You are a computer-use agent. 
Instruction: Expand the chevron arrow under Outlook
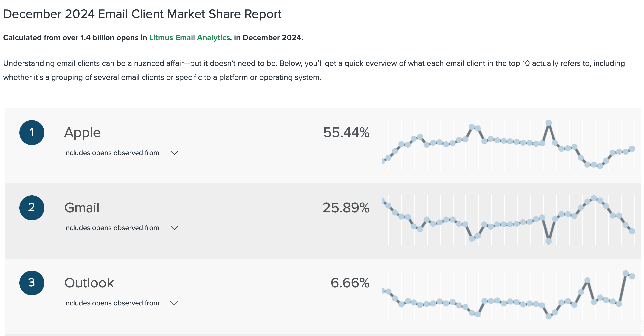coord(174,303)
